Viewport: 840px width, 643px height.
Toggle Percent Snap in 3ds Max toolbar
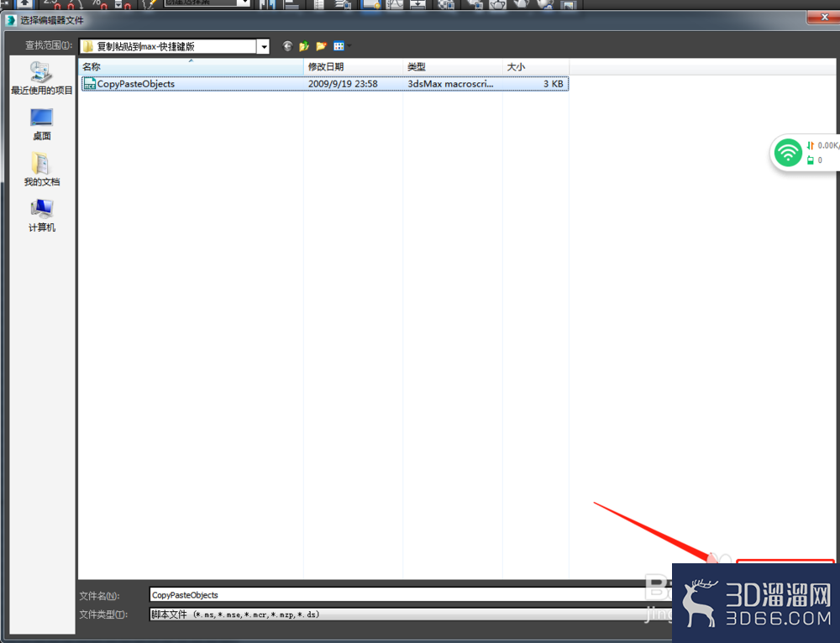99,4
